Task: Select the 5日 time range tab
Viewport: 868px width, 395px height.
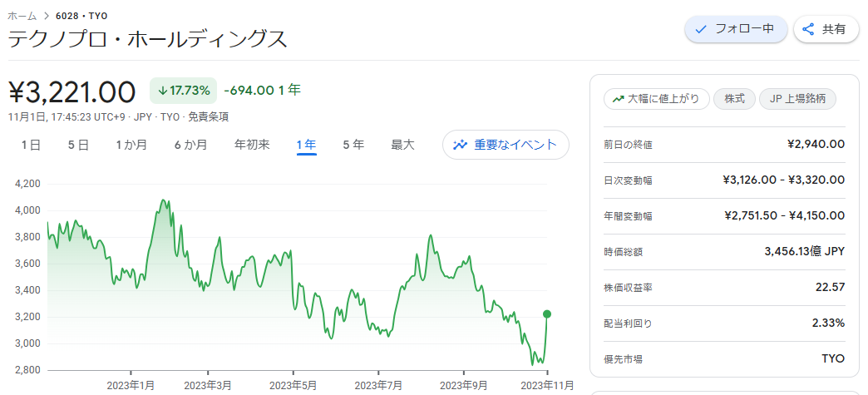Action: pos(78,146)
